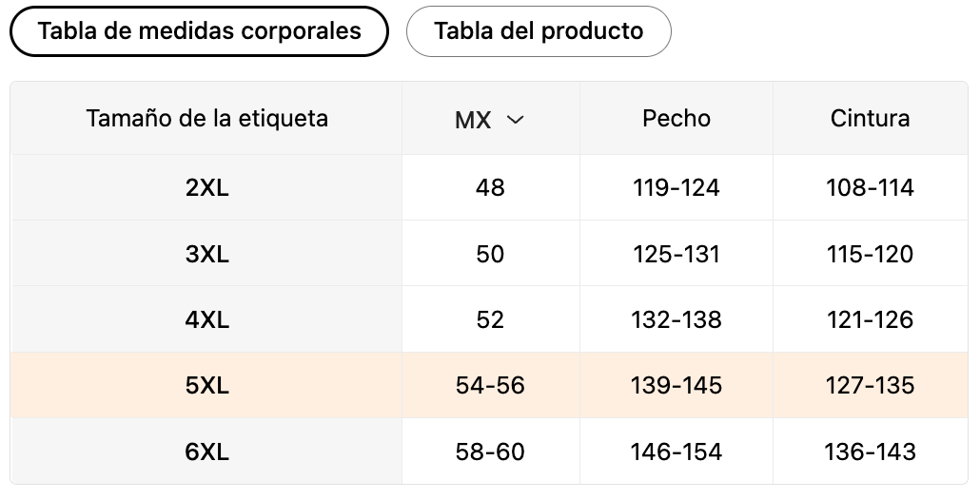This screenshot has height=500, width=980.
Task: Click the highlighted 5XL row label
Action: coord(206,385)
